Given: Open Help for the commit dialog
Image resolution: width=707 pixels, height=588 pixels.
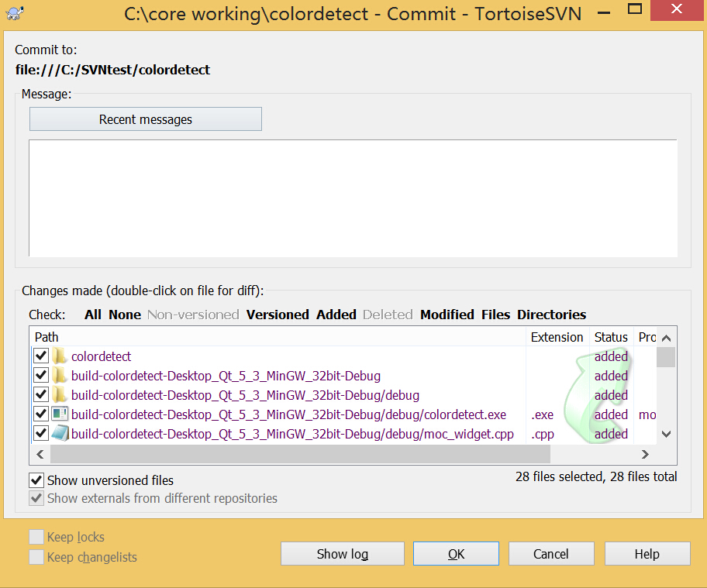Looking at the screenshot, I should click(647, 554).
